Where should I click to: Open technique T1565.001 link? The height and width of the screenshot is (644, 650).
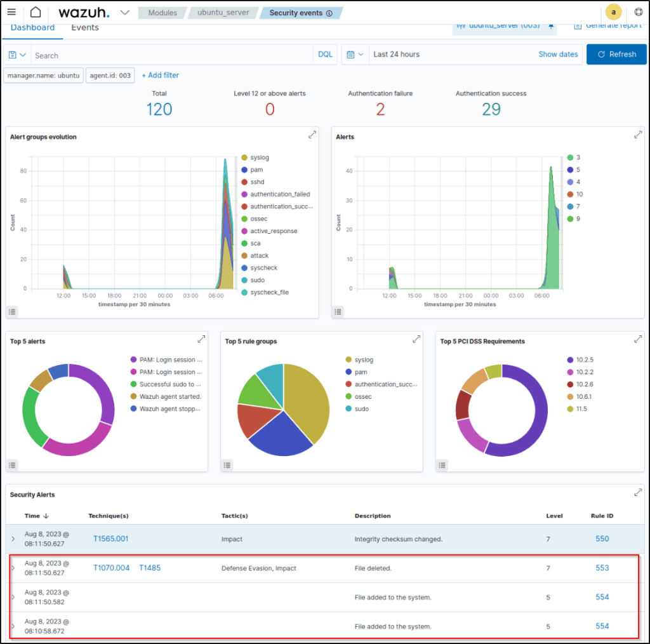click(110, 539)
